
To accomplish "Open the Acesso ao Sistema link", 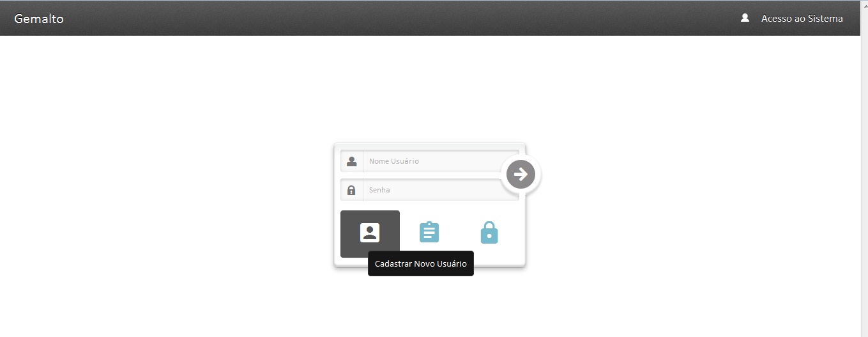I will (x=802, y=19).
